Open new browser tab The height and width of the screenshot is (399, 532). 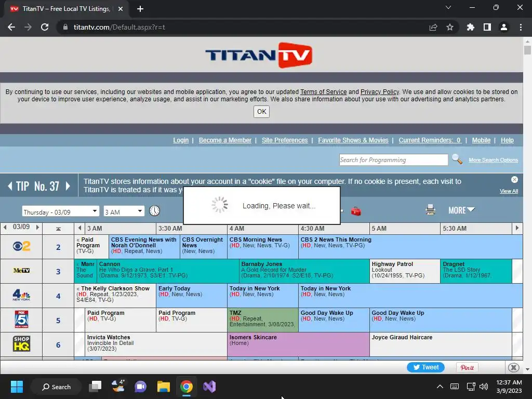click(140, 9)
